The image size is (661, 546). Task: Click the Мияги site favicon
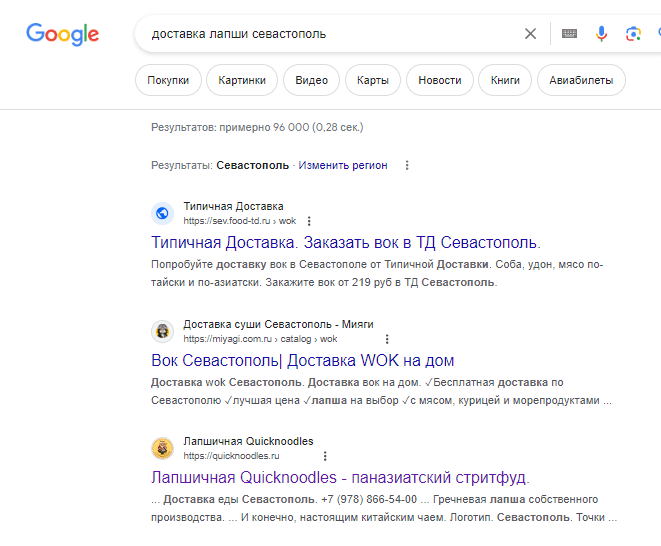pyautogui.click(x=162, y=331)
